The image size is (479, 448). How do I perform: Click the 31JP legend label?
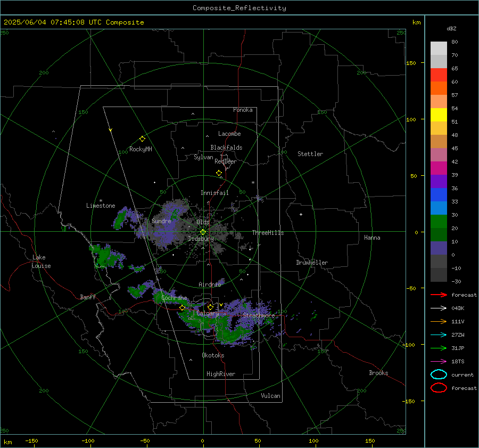[x=458, y=348]
